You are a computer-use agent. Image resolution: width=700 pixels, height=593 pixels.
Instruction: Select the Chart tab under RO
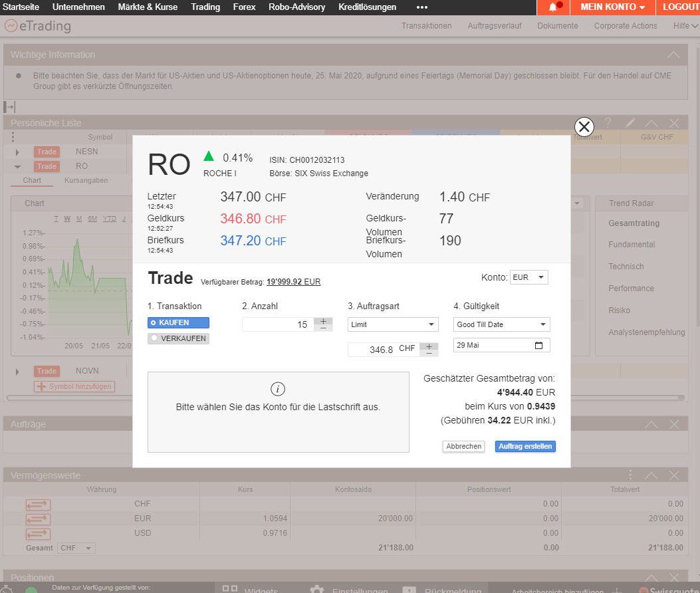tap(32, 180)
